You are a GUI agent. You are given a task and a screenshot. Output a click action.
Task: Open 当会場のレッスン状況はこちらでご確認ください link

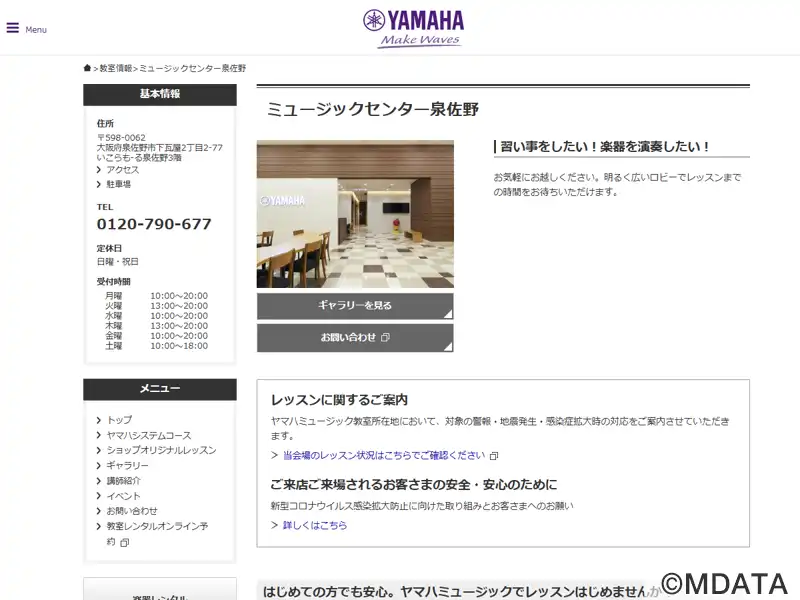pos(384,455)
